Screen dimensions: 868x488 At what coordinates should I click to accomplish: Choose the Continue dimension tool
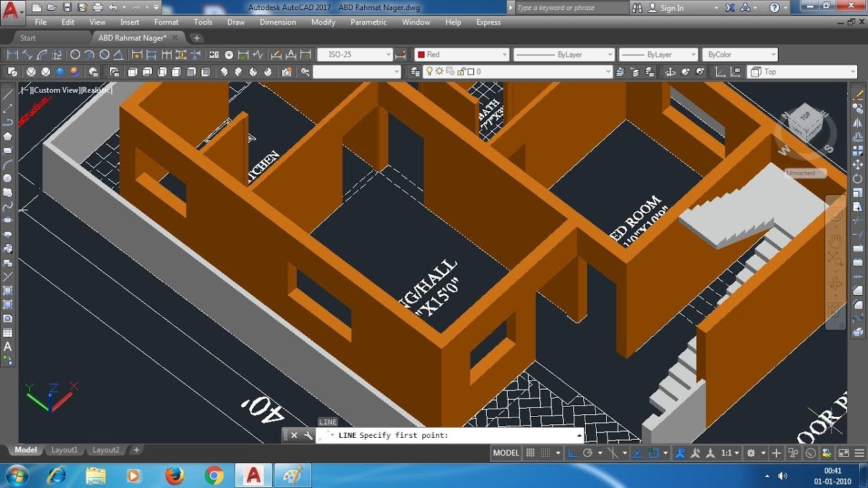coord(166,54)
